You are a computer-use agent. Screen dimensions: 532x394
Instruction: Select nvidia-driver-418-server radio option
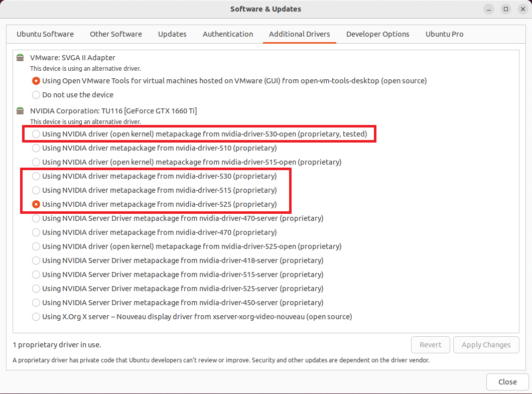[x=36, y=260]
